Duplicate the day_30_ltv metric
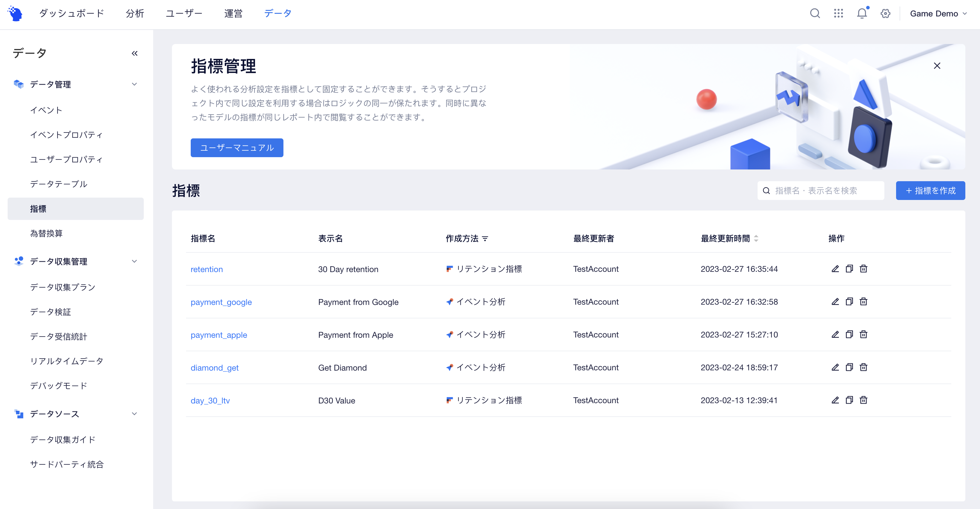Viewport: 980px width, 509px height. click(x=849, y=400)
